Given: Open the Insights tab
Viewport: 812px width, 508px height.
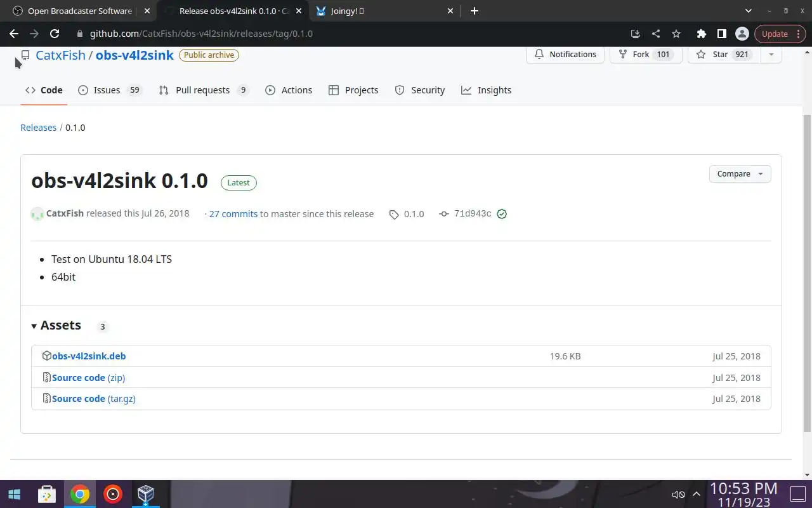Looking at the screenshot, I should tap(487, 90).
